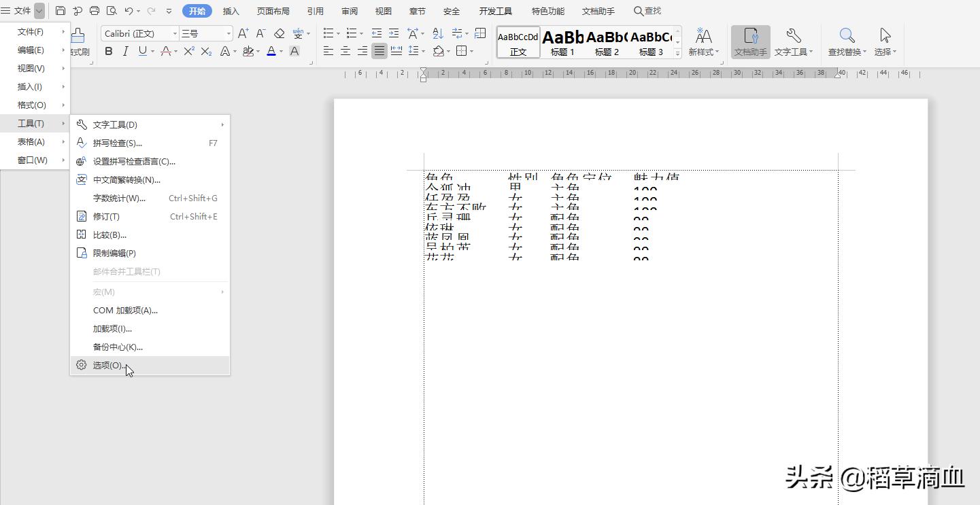Viewport: 980px width, 505px height.
Task: Expand the styles gallery list
Action: (x=677, y=53)
